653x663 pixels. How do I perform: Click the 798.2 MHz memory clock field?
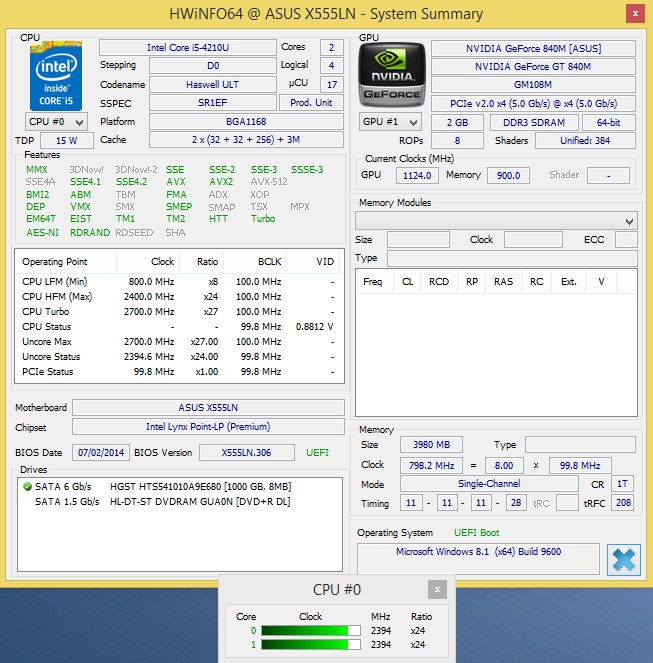pos(431,466)
